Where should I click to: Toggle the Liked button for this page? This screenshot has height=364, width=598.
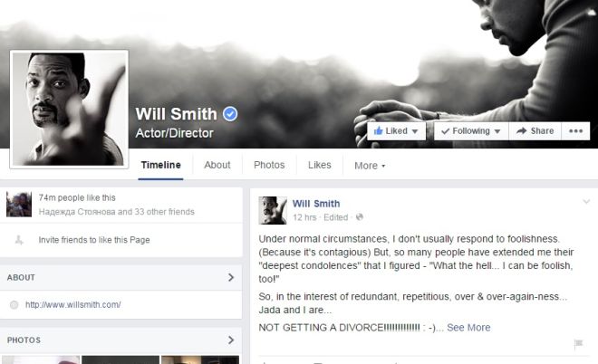point(396,131)
